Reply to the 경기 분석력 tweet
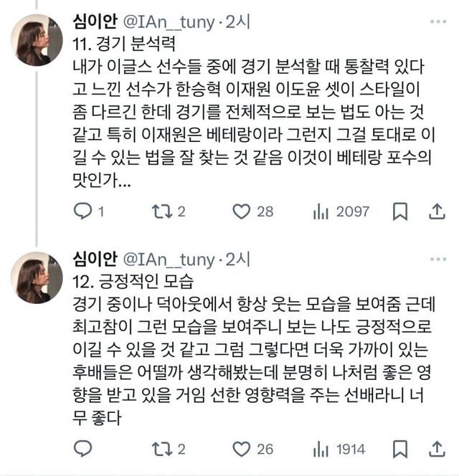Viewport: 459px width, 476px height. pyautogui.click(x=84, y=211)
